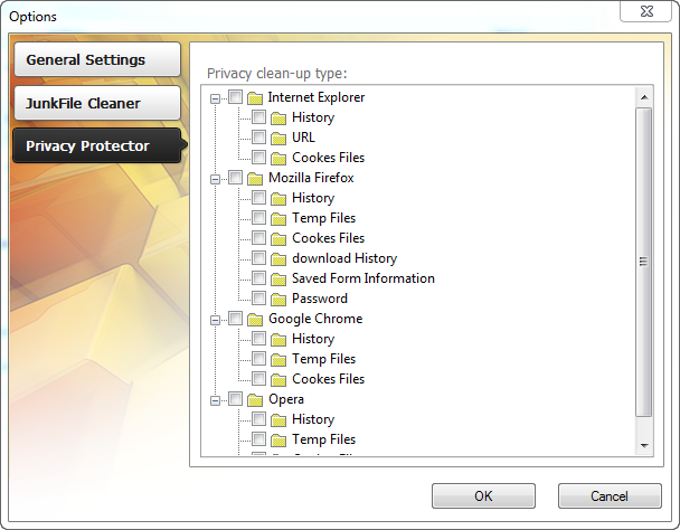Tick Google Chrome History checkbox
The width and height of the screenshot is (680, 530).
pos(259,338)
